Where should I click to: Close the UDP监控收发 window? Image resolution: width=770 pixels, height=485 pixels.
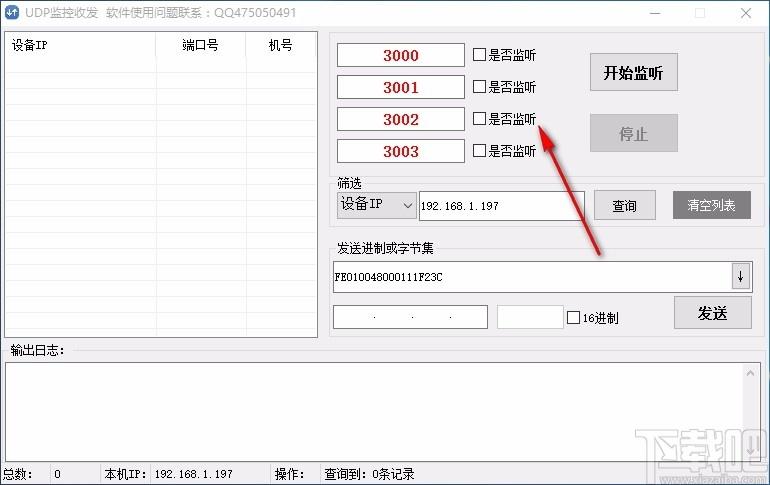pyautogui.click(x=746, y=13)
